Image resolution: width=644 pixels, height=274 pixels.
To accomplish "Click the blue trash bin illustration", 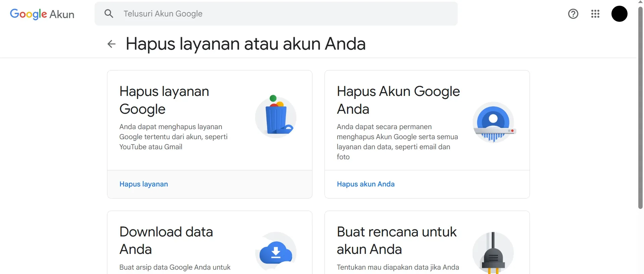I will coord(276,117).
